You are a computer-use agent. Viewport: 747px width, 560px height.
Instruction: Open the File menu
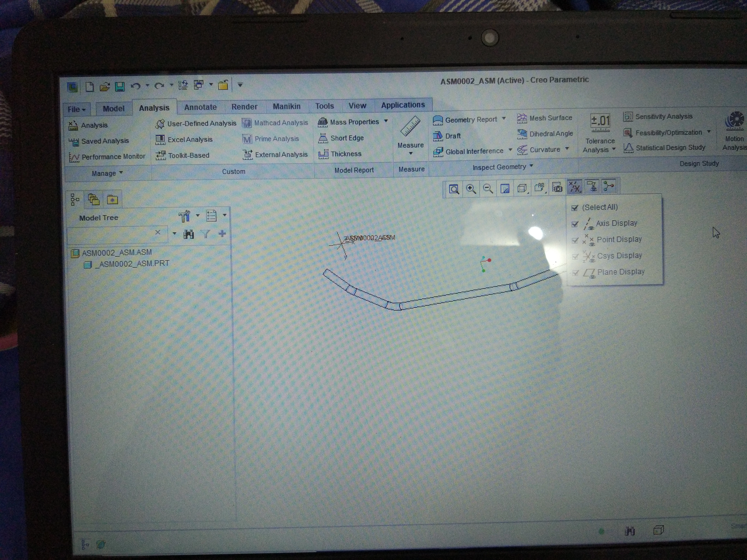(76, 109)
